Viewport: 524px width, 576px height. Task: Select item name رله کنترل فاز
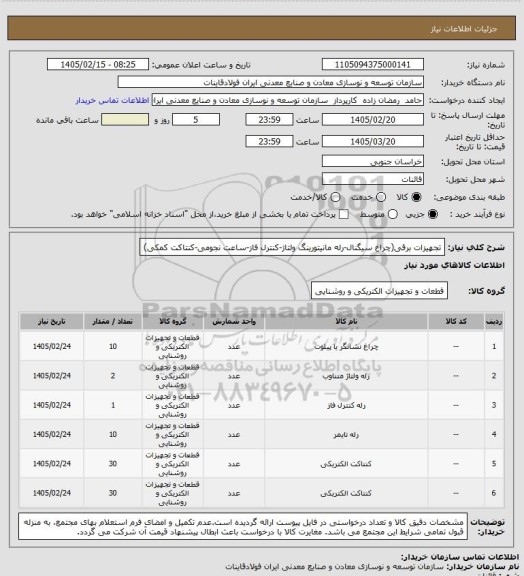[346, 405]
